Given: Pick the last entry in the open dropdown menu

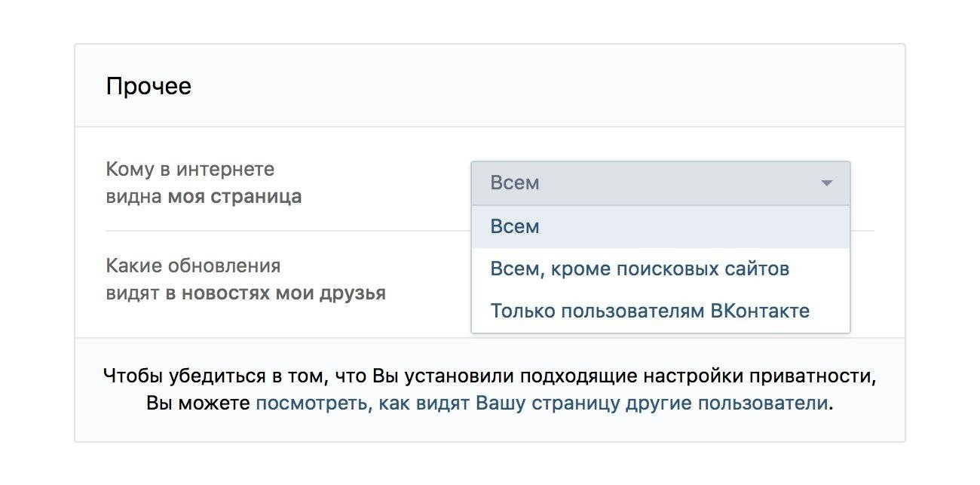Looking at the screenshot, I should pyautogui.click(x=651, y=310).
